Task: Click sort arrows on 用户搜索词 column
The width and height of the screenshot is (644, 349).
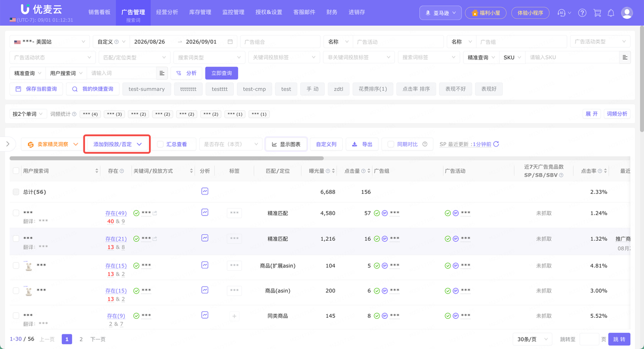Action: [97, 171]
